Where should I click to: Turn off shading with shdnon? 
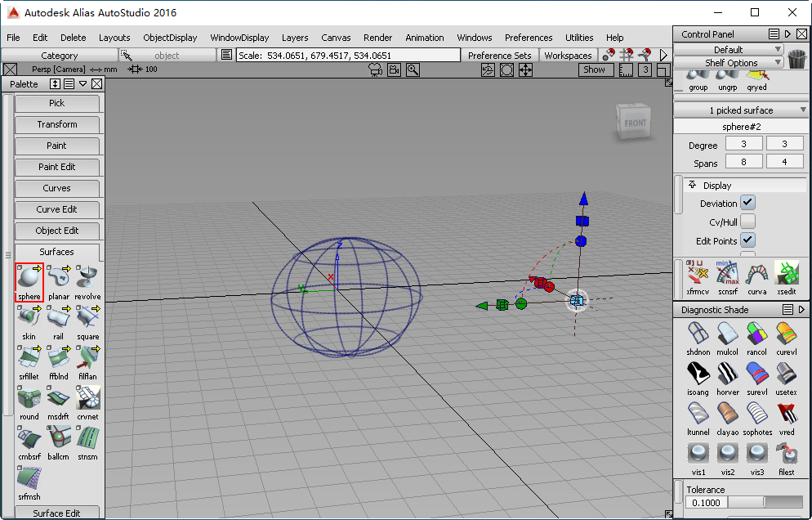point(698,338)
